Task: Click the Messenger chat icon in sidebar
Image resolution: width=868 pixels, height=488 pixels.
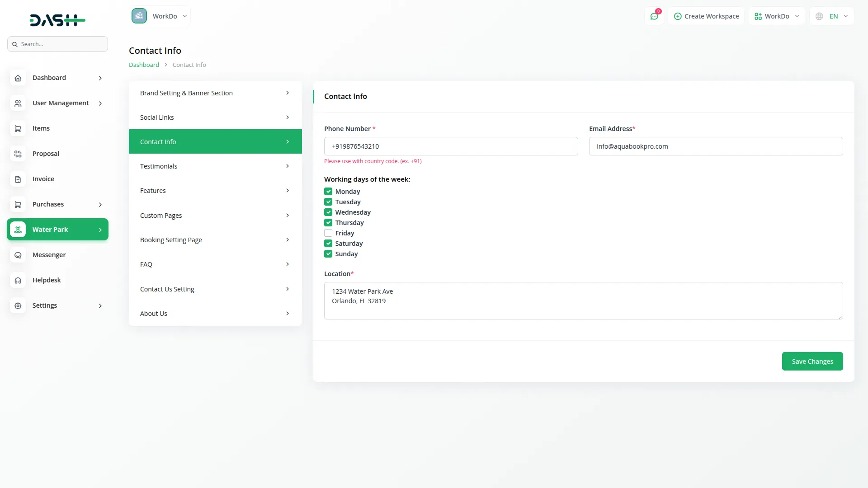Action: tap(18, 255)
